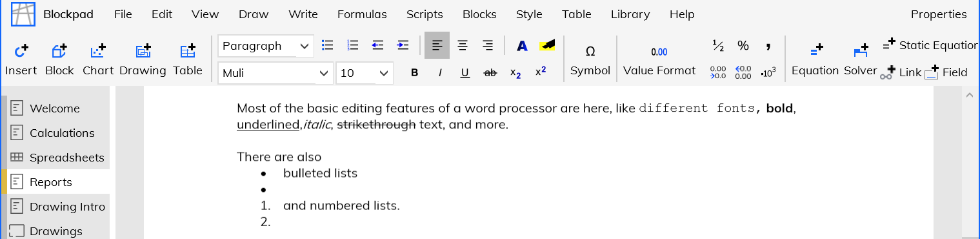
Task: Insert a Link
Action: (x=901, y=72)
